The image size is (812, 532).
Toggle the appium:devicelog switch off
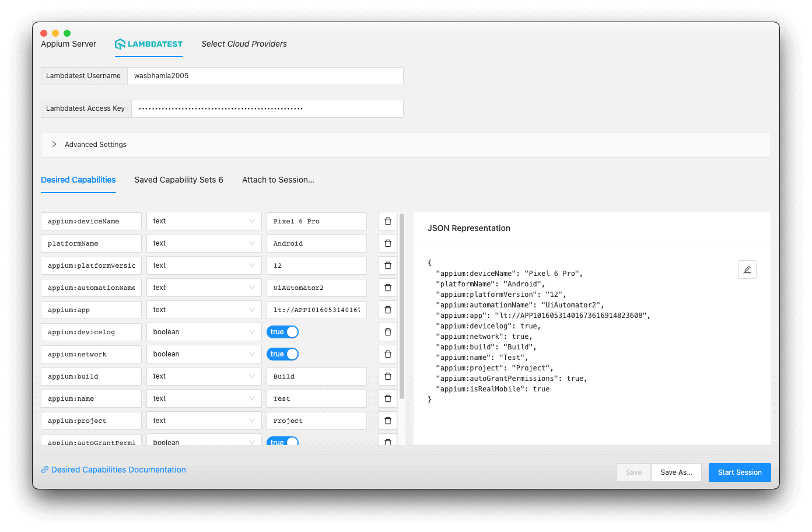coord(282,331)
